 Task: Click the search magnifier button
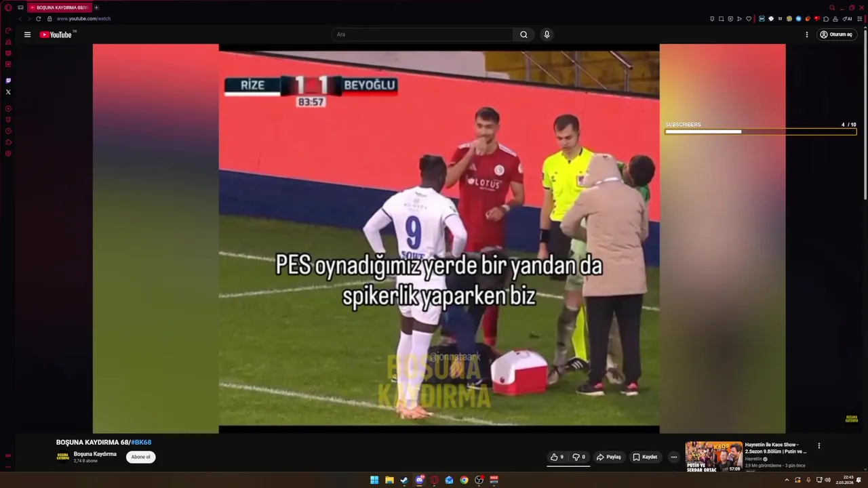pyautogui.click(x=524, y=35)
